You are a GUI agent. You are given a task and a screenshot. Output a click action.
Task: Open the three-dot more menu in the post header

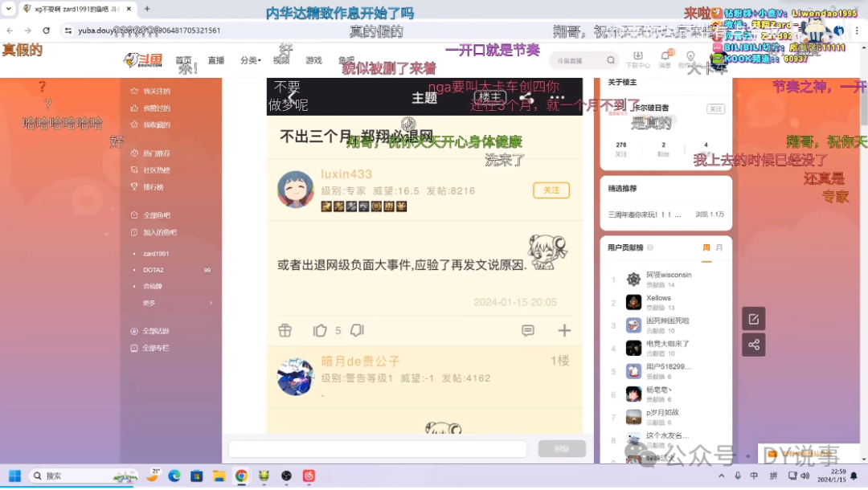(557, 97)
